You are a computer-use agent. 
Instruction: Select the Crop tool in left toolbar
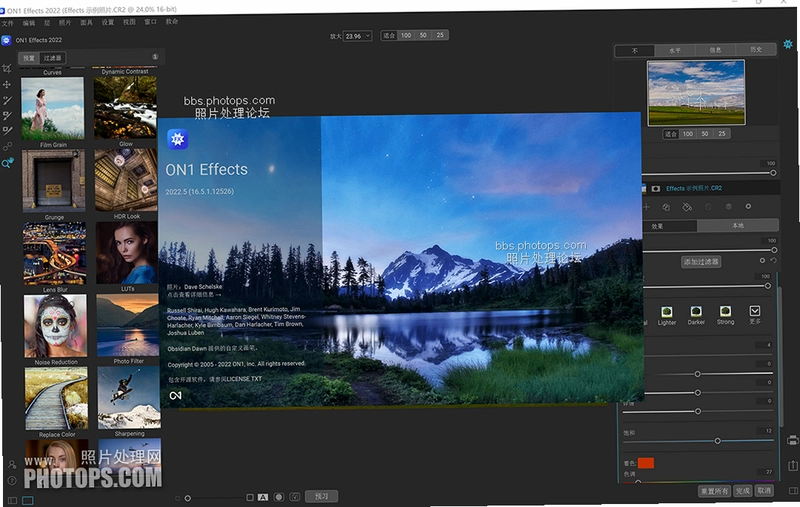tap(7, 68)
